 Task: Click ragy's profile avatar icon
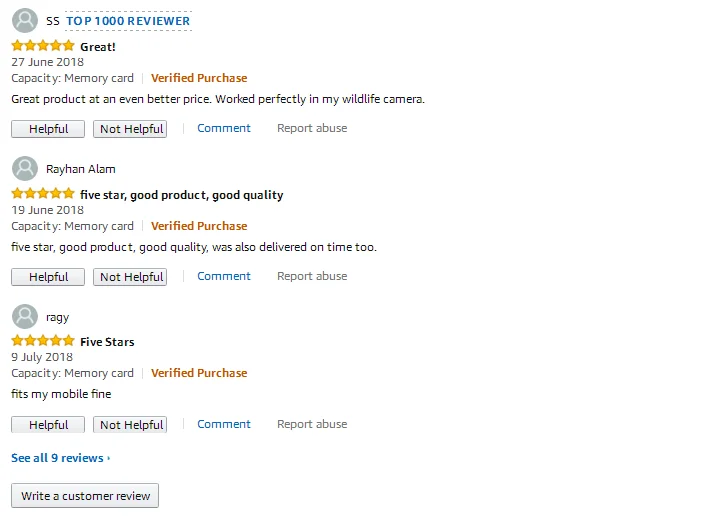[25, 316]
